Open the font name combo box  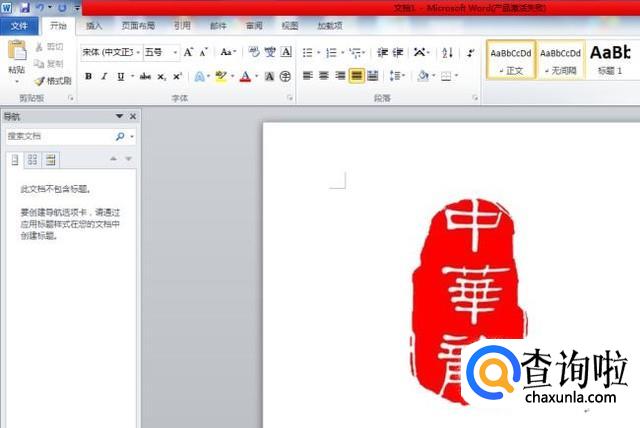click(111, 52)
